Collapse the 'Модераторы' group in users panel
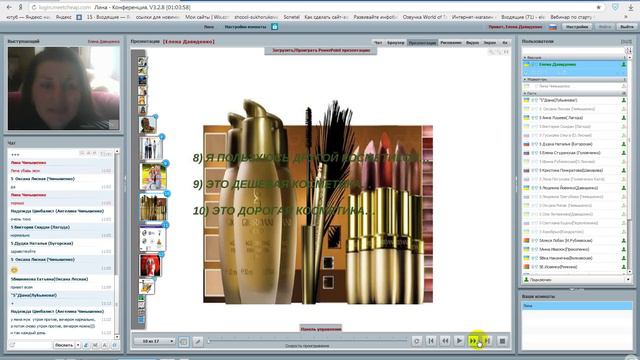The image size is (640, 360). coord(525,79)
